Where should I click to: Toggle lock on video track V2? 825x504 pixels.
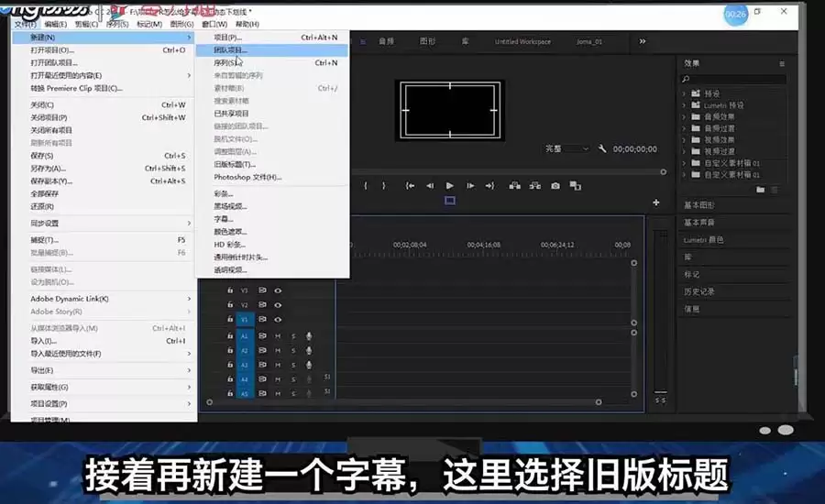tap(230, 305)
